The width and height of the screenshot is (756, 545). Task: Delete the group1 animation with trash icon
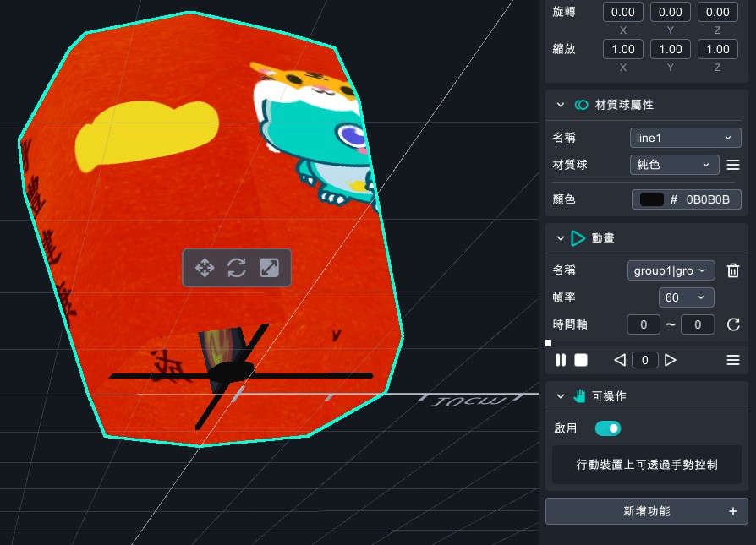tap(733, 270)
